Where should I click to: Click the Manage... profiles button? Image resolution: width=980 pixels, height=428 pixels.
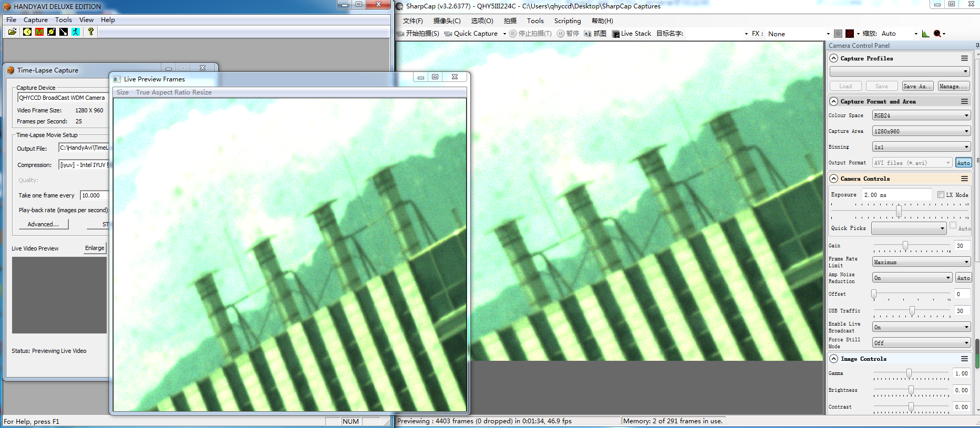(953, 86)
